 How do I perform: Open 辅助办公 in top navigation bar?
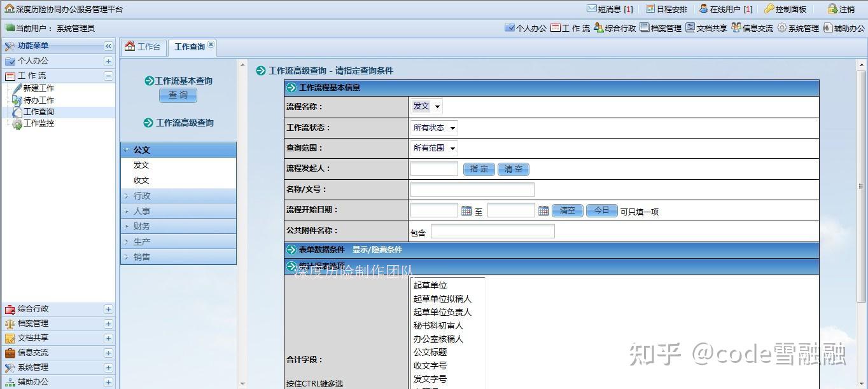click(x=844, y=28)
